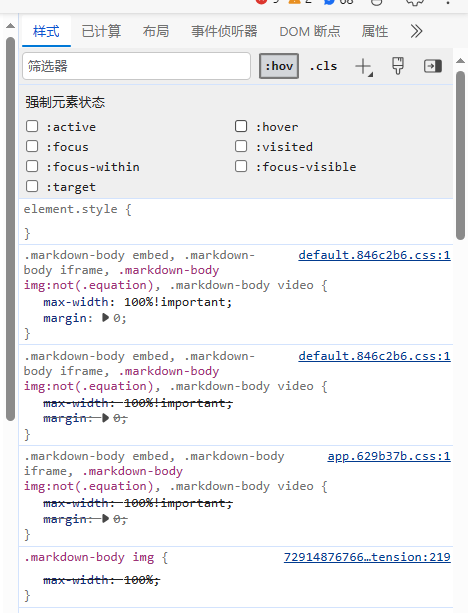
Task: Enable the :hover state checkbox
Action: tap(241, 126)
